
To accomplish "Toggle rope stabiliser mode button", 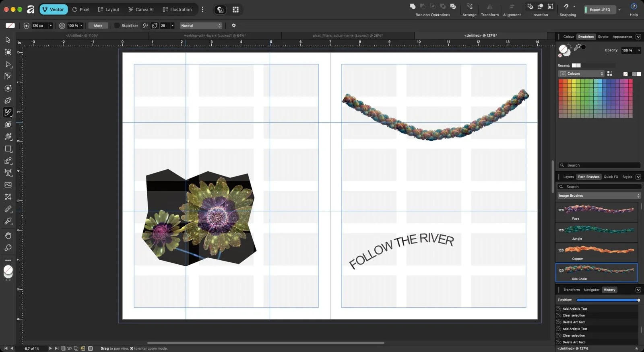I will click(x=145, y=25).
